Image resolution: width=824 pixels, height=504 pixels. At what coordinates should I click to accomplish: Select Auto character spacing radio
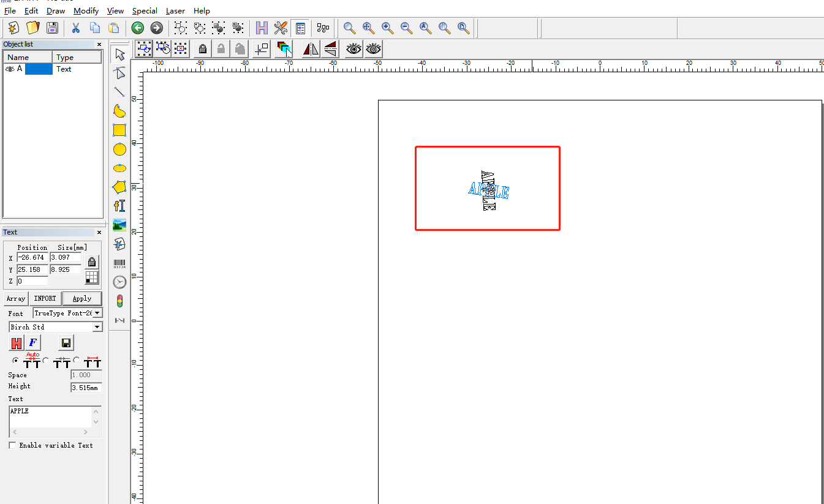point(15,360)
